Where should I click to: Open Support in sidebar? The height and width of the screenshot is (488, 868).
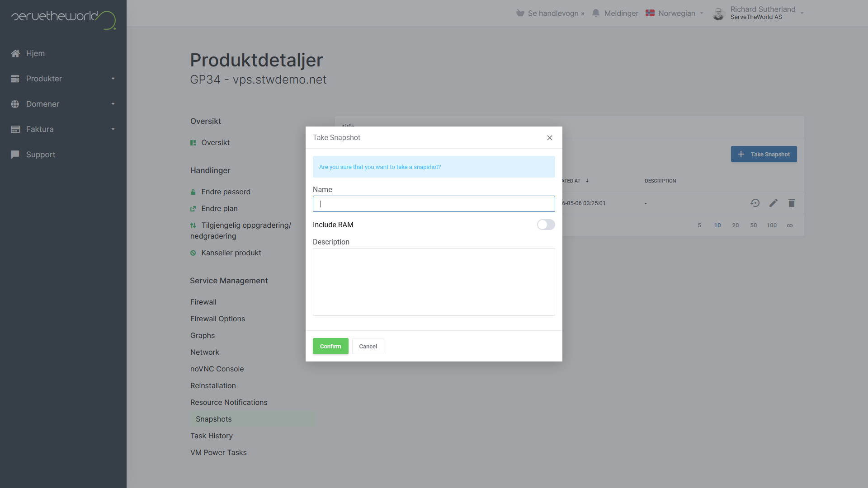click(41, 155)
